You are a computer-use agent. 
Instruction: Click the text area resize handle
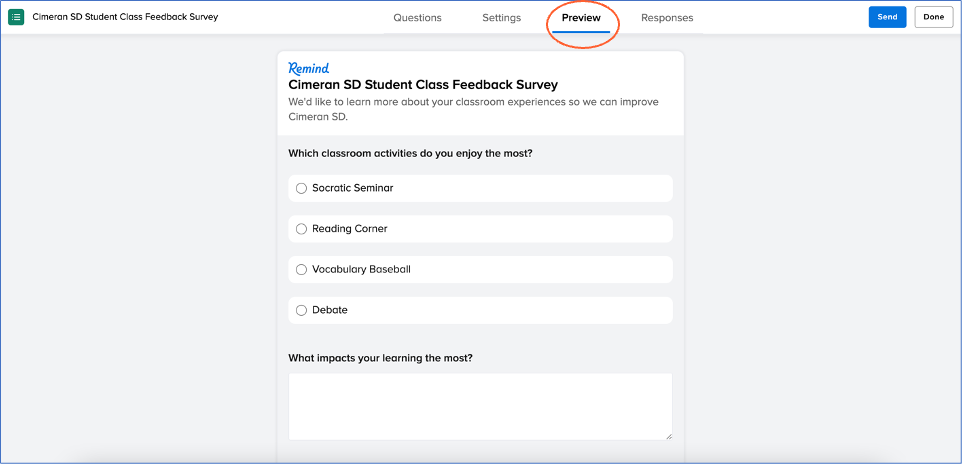[x=667, y=435]
